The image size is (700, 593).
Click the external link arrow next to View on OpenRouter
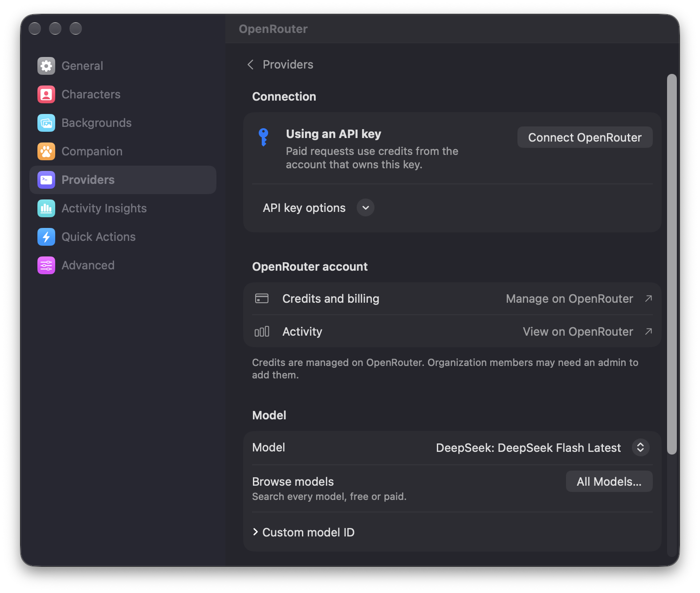[648, 331]
